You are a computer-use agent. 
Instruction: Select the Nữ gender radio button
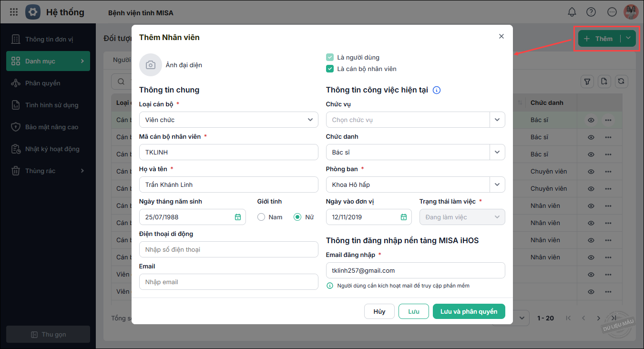[x=297, y=217]
